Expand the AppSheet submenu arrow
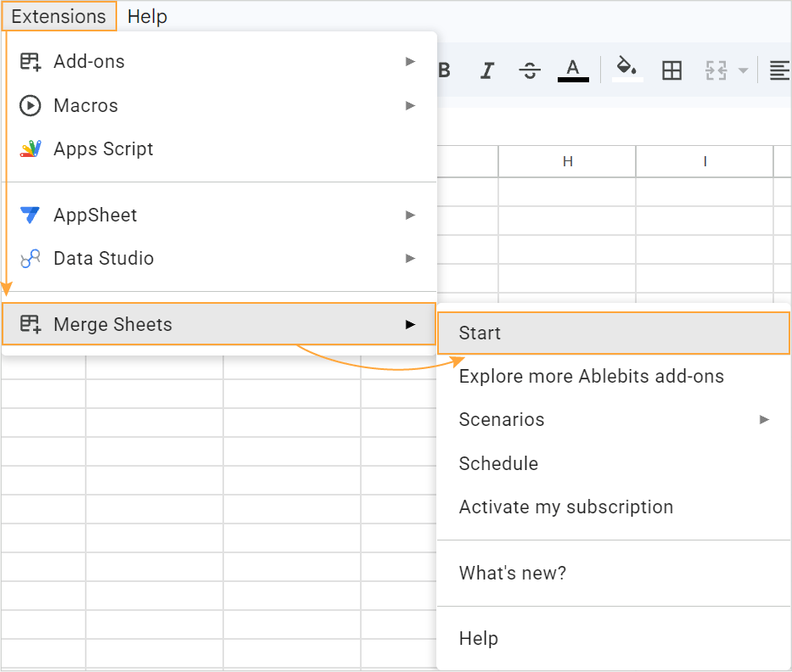Image resolution: width=792 pixels, height=672 pixels. point(410,215)
